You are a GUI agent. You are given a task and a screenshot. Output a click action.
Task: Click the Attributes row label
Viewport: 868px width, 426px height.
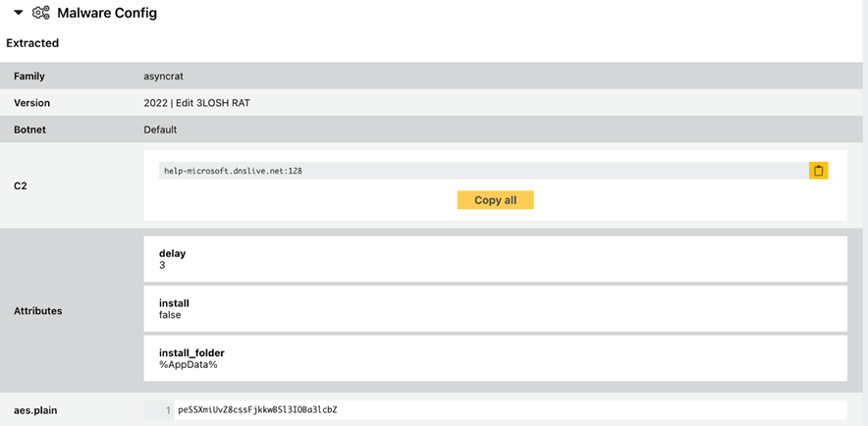point(38,310)
